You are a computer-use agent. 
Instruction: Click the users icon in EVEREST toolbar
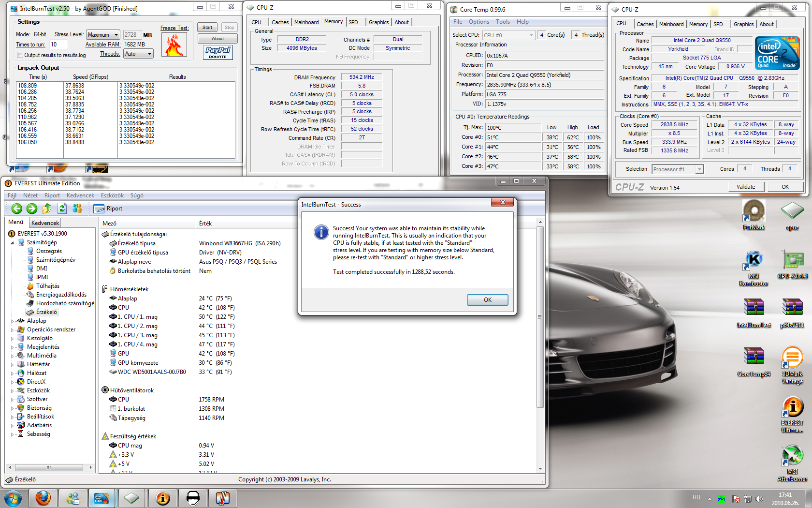click(x=77, y=209)
